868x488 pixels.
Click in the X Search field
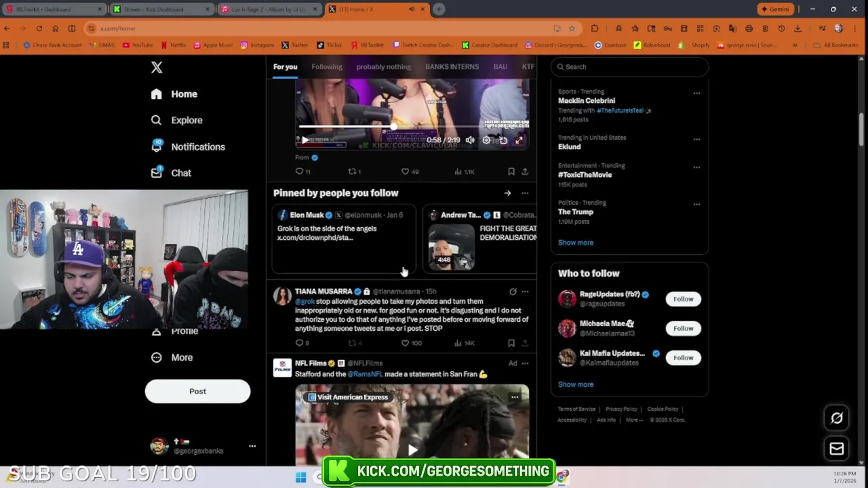[630, 66]
